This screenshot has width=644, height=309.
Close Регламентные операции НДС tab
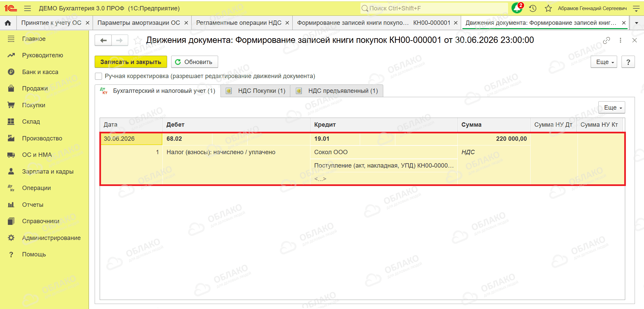tap(287, 23)
